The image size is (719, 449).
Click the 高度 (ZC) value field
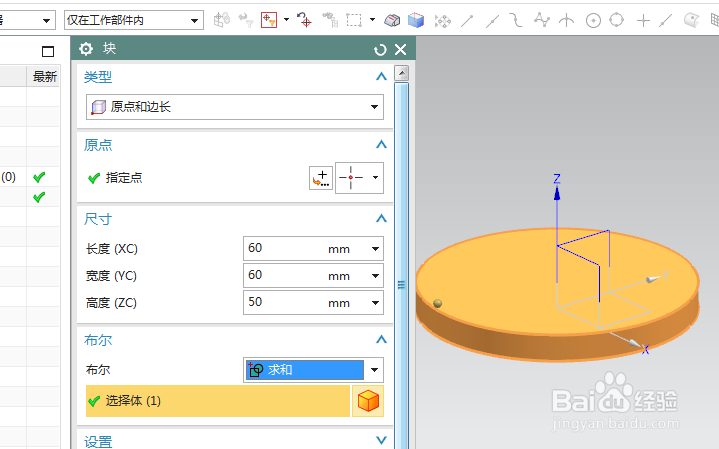[282, 302]
